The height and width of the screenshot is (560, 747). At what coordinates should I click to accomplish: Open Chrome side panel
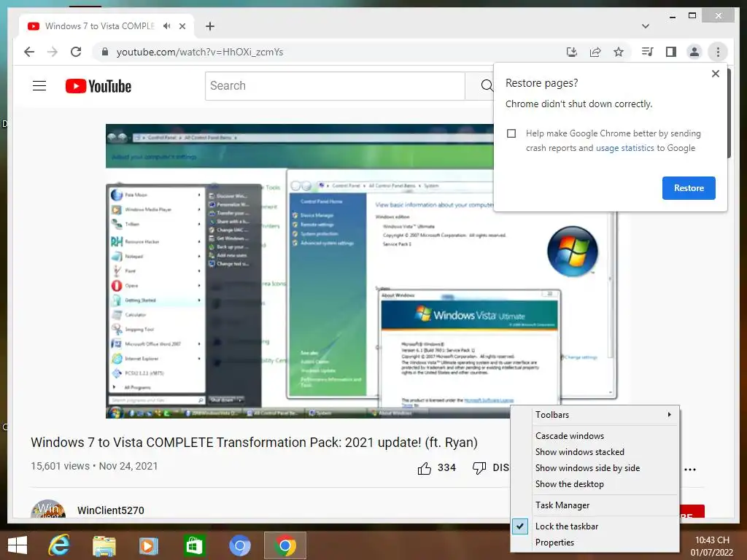[671, 52]
